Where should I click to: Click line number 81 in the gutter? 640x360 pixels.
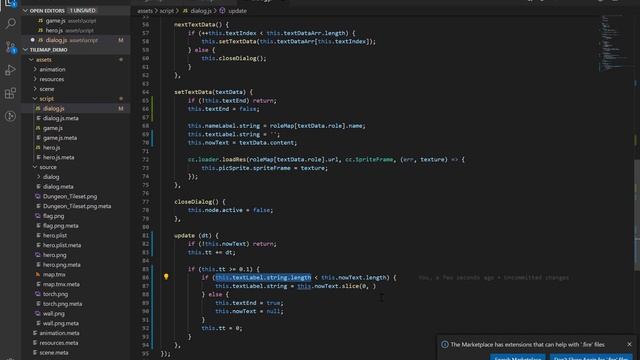[145, 236]
